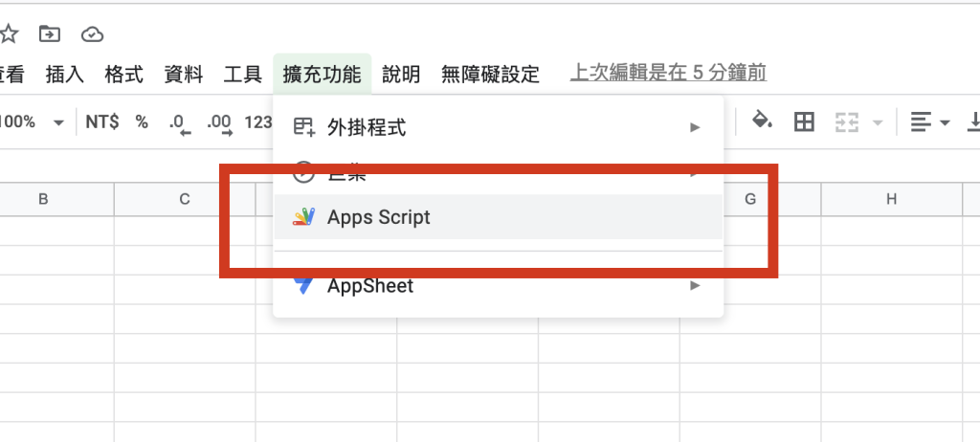This screenshot has width=980, height=442.
Task: Open the last edit history link
Action: coord(668,73)
